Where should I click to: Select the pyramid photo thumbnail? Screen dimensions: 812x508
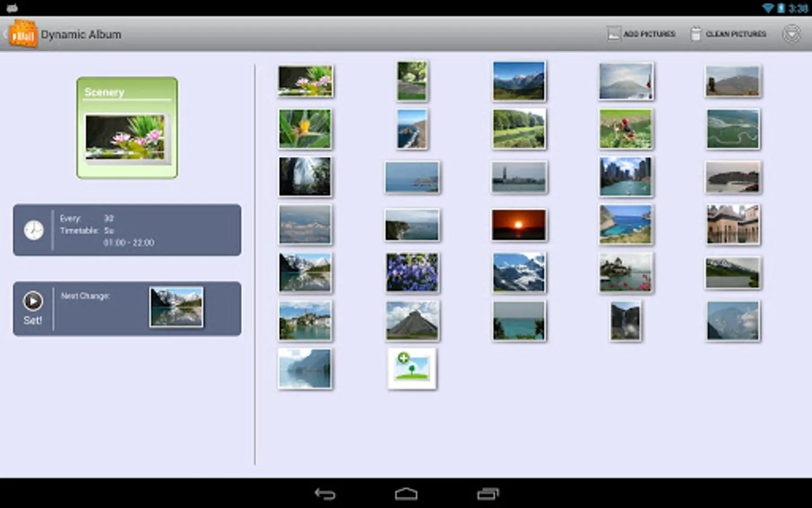[x=412, y=321]
